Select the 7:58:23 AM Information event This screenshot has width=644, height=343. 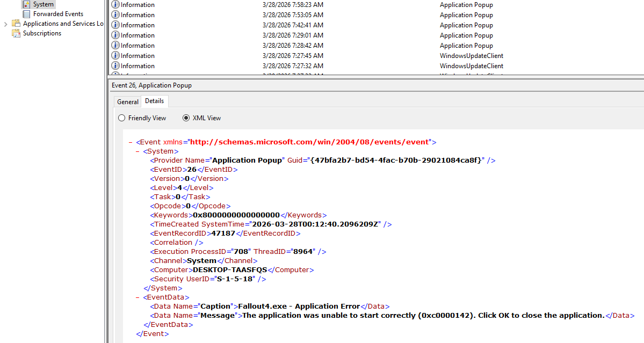point(377,5)
